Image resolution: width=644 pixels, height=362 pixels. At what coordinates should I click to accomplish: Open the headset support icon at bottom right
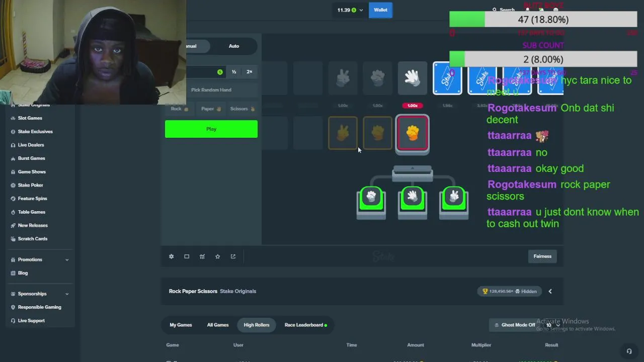pyautogui.click(x=629, y=351)
